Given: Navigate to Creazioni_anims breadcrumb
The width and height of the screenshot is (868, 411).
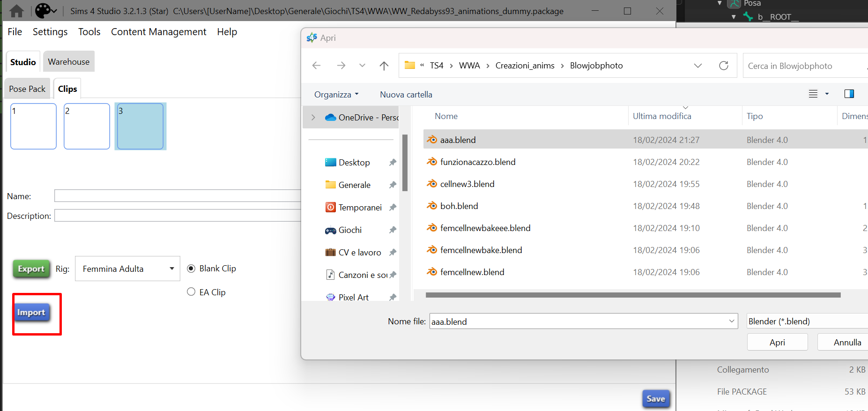Looking at the screenshot, I should click(525, 66).
